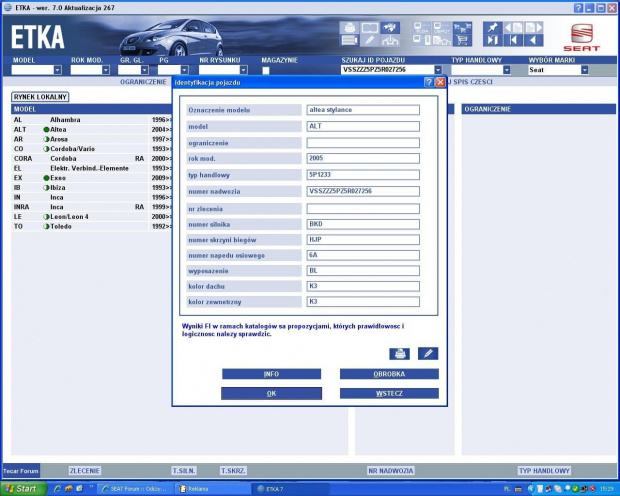Viewport: 620px width, 496px height.
Task: Click the print icon in vehicle dialog
Action: [399, 353]
